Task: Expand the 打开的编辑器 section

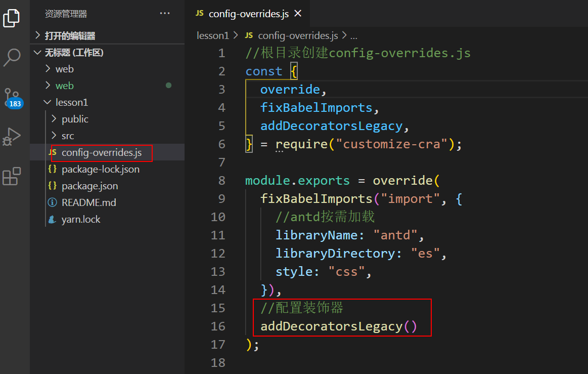Action: (x=70, y=36)
